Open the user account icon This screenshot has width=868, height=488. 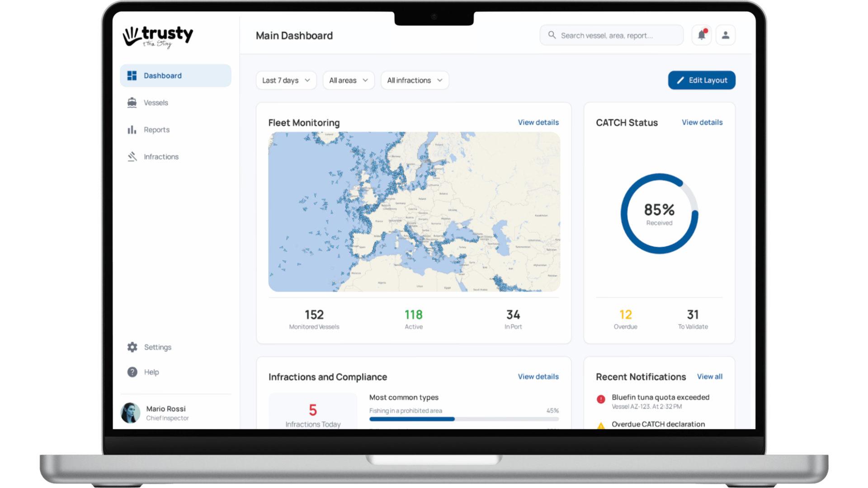[725, 35]
